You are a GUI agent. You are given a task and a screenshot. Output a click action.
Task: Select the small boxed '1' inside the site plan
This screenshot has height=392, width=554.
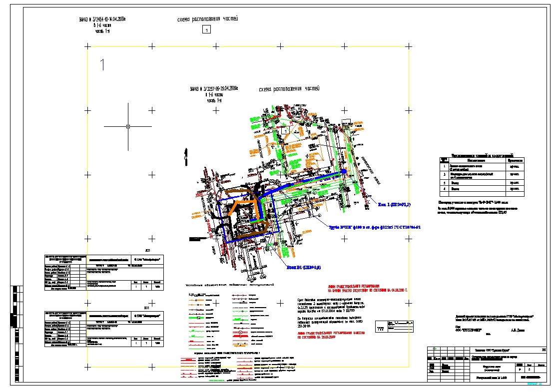pyautogui.click(x=285, y=131)
